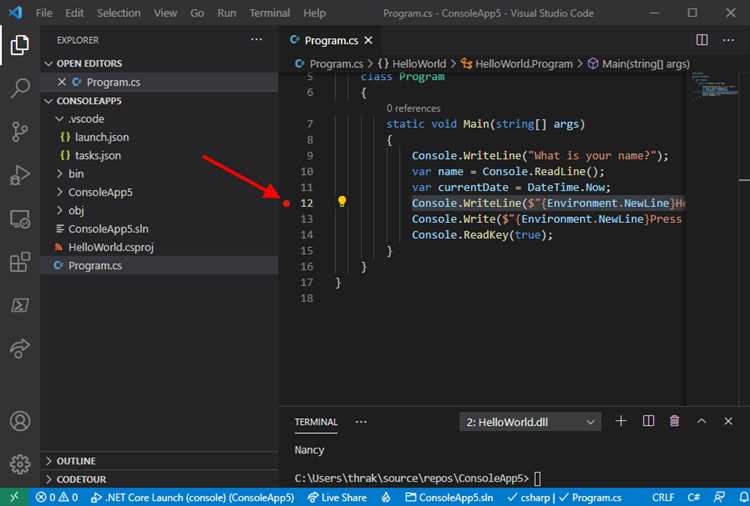Click the breakpoint dot on line 12
750x506 pixels.
[x=286, y=203]
